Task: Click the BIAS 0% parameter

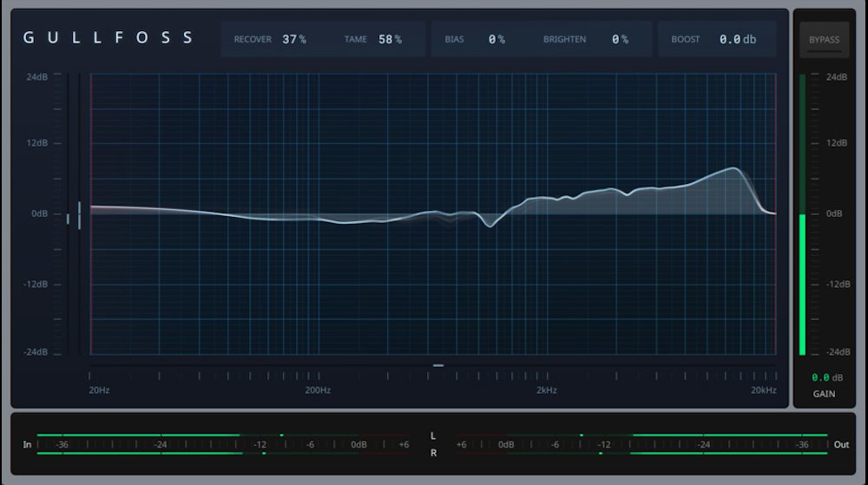Action: pyautogui.click(x=475, y=40)
